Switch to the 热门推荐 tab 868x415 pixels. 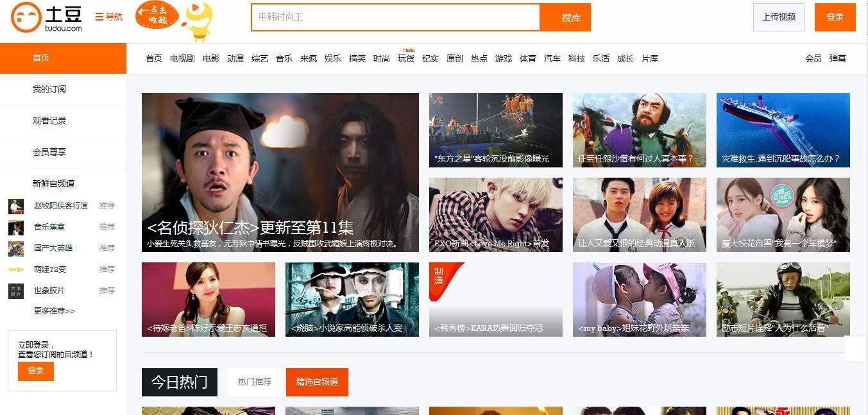(255, 382)
